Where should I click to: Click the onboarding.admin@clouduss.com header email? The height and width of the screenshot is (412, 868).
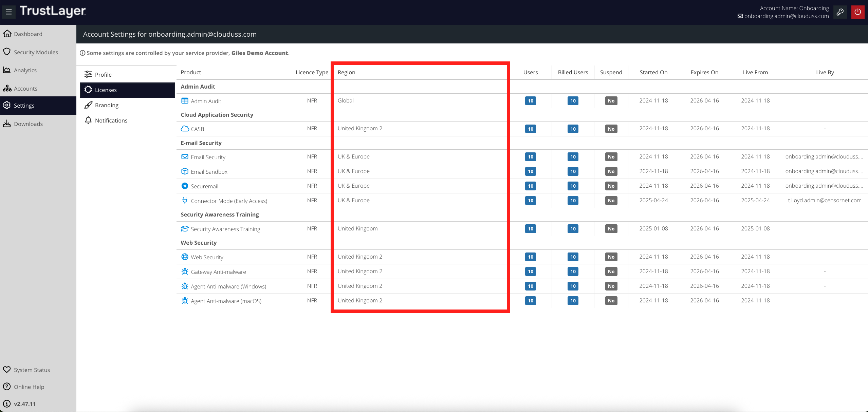coord(787,16)
